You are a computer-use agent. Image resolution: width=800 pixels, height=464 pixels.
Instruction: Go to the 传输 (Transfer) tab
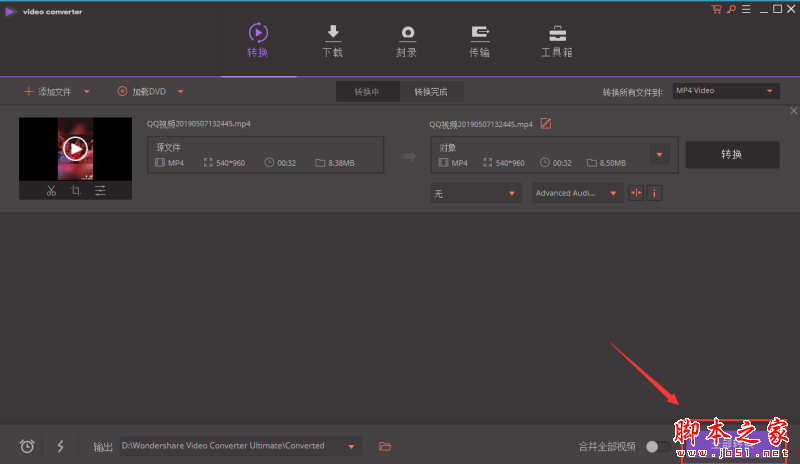[x=480, y=41]
